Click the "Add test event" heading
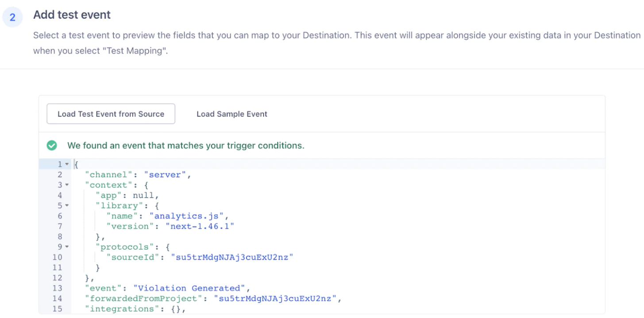Viewport: 644px width, 318px height. pos(72,15)
